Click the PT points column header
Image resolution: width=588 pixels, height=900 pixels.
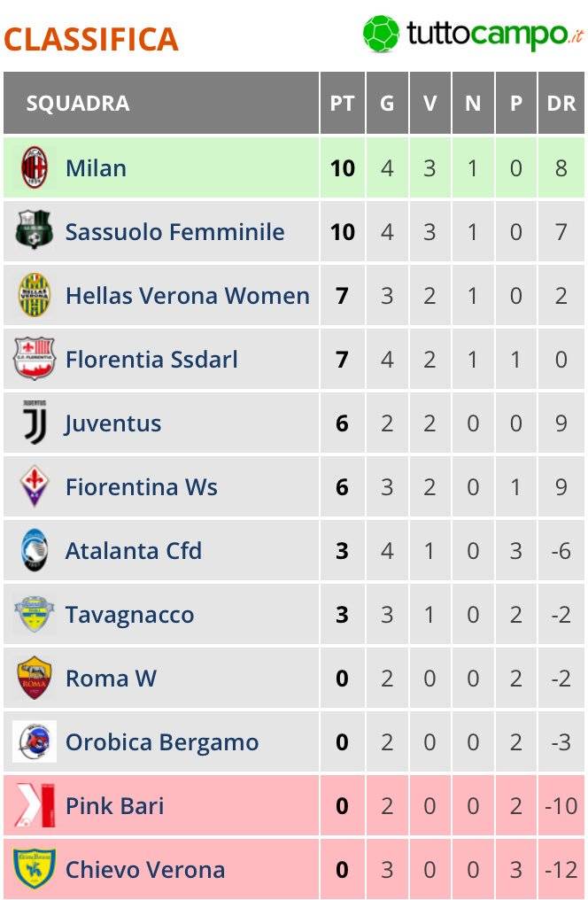point(342,103)
